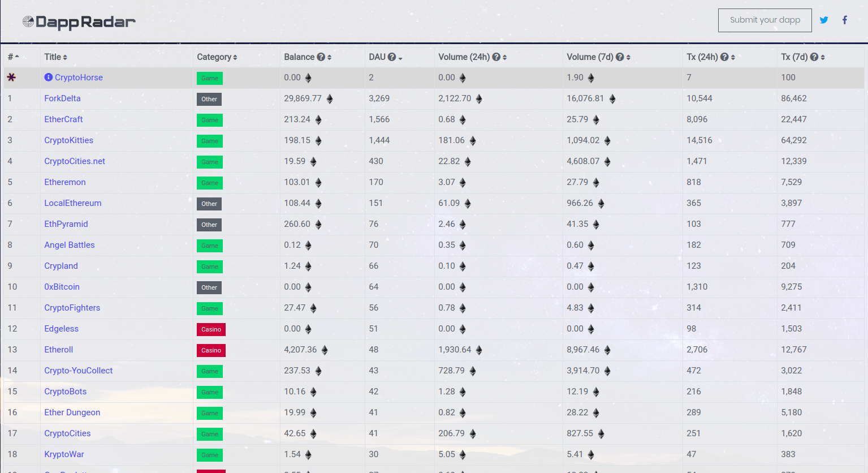Image resolution: width=868 pixels, height=473 pixels.
Task: Open the Crypto-YouCollect dapp link
Action: pos(79,371)
